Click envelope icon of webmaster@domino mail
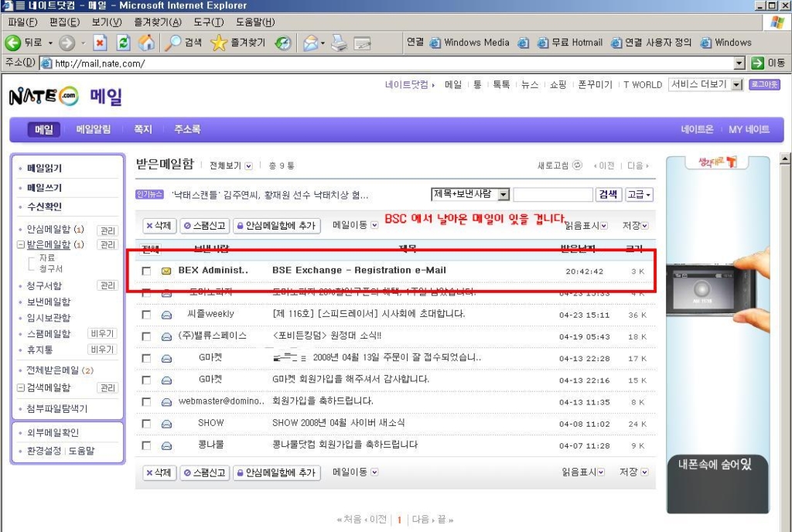 point(166,402)
